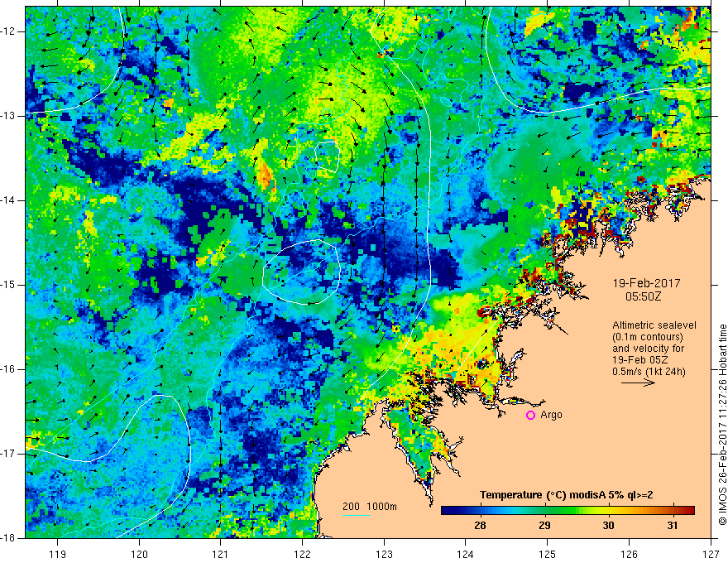Click the 'Temperature (°C) modisA 5% ql>=2' title

[x=567, y=495]
